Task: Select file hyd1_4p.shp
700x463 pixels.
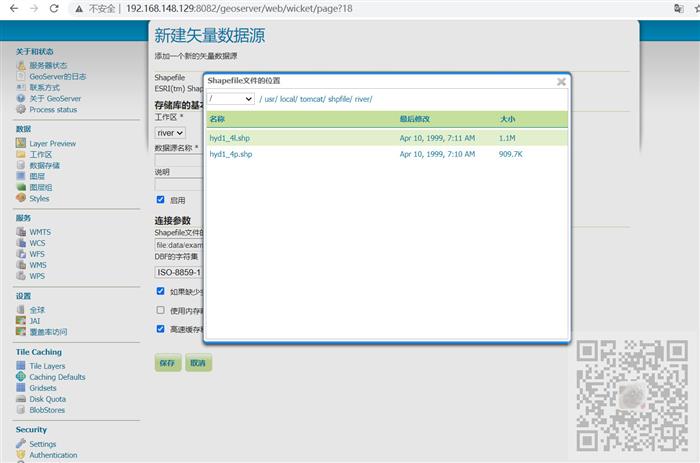Action: (x=231, y=154)
